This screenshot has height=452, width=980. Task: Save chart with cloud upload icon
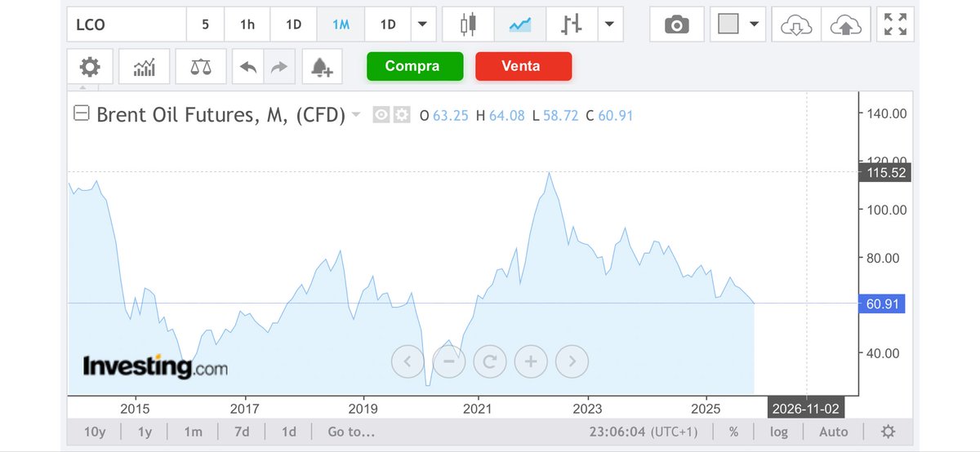(x=846, y=25)
